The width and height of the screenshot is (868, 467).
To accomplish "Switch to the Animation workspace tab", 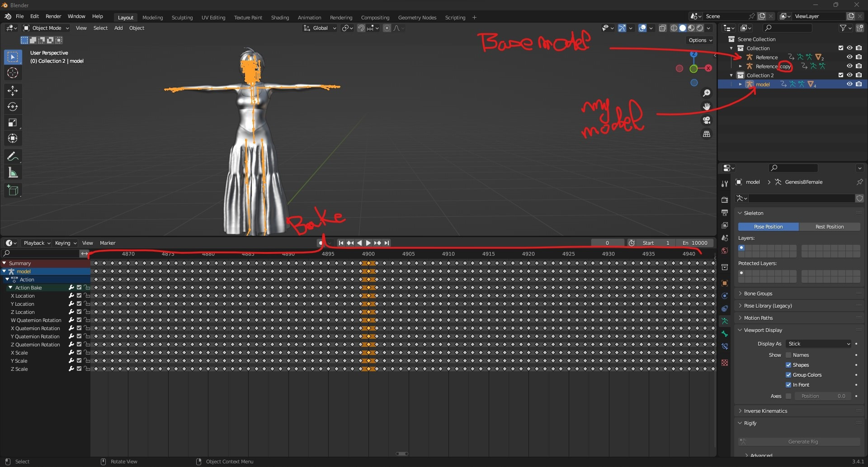I will coord(309,17).
